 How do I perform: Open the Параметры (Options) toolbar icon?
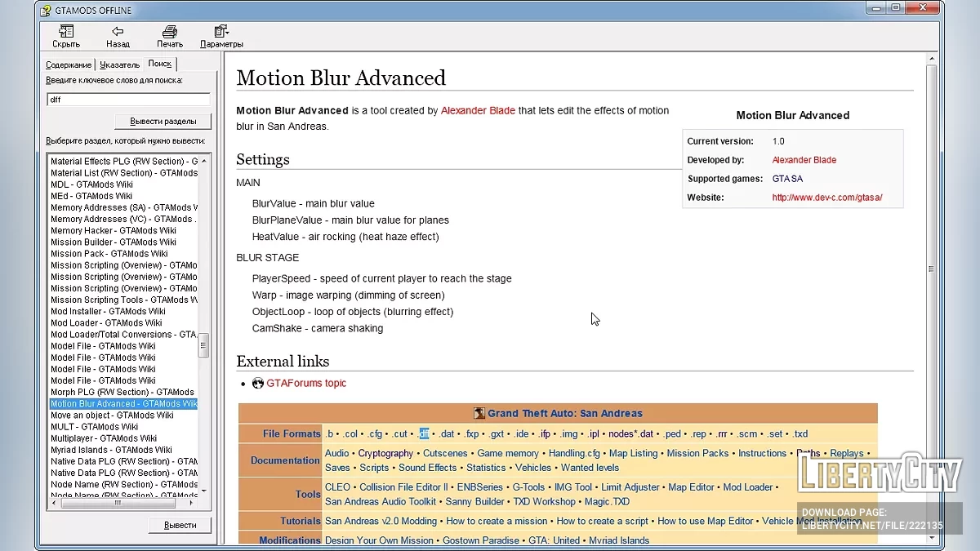[221, 32]
